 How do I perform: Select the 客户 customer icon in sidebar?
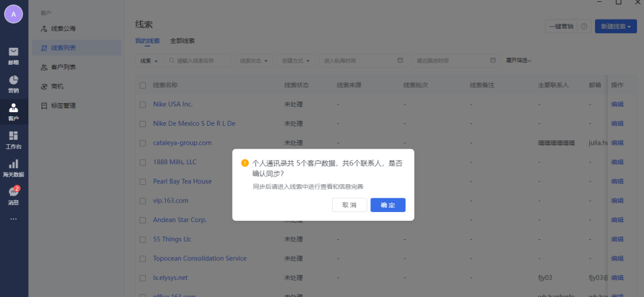pos(13,111)
